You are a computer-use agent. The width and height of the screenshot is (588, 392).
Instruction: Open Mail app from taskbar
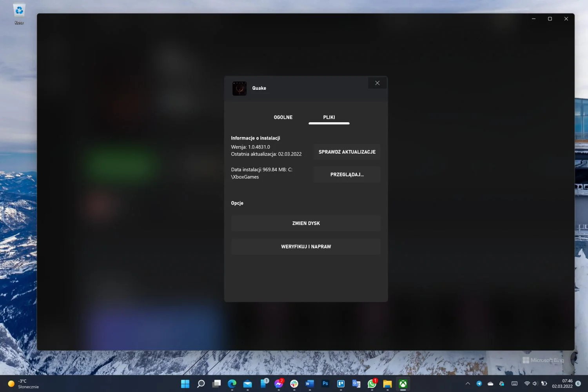point(247,384)
